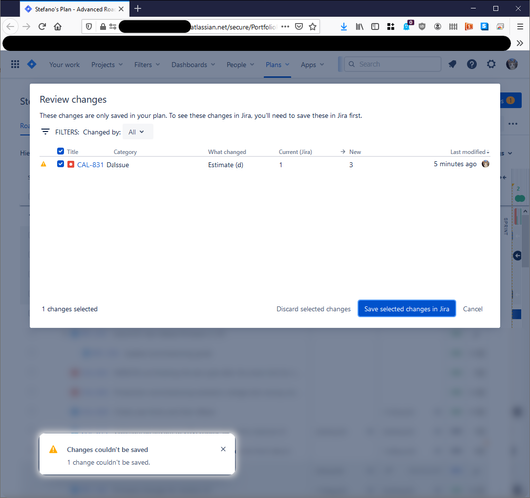Show overflow bookmarks double chevron
530x498 pixels.
[520, 43]
